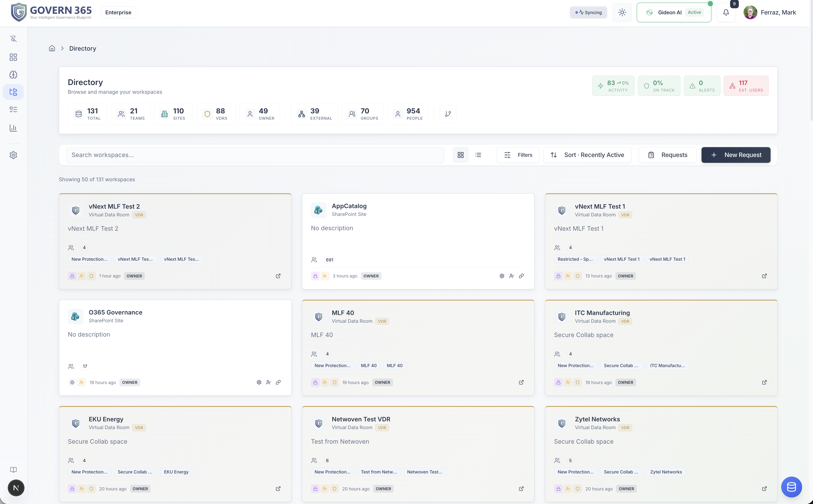Screen dimensions: 813x504
Task: Click the Search workspaces input field
Action: click(255, 155)
